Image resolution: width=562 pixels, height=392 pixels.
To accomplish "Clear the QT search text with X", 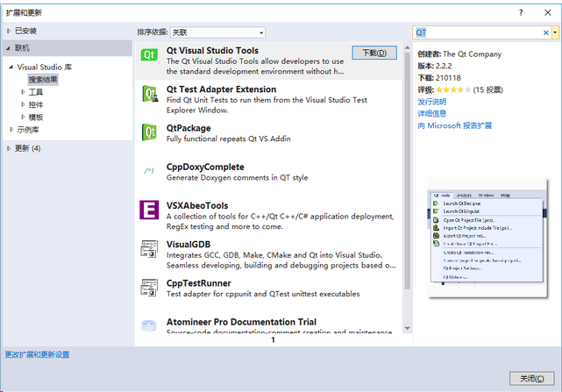I will pos(546,32).
